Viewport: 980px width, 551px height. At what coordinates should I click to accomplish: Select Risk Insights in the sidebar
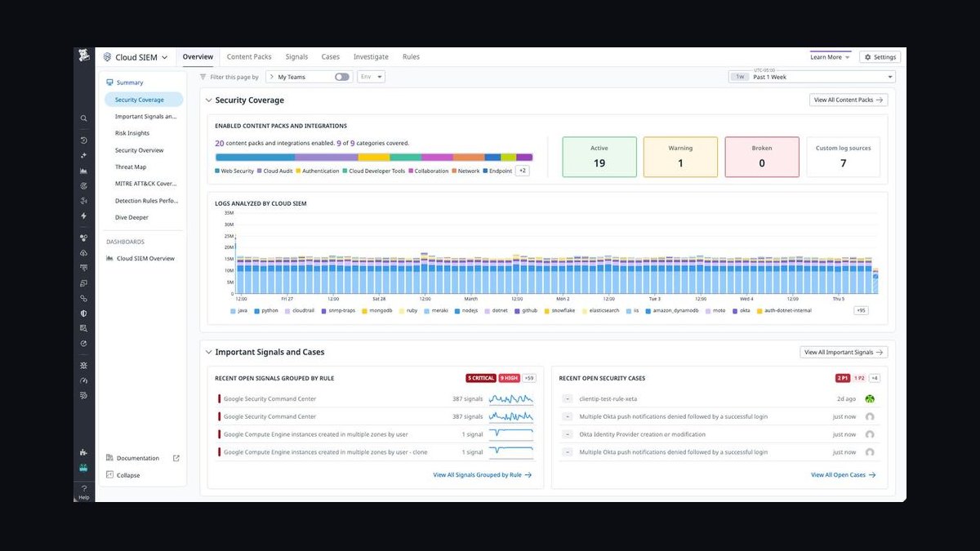point(132,133)
